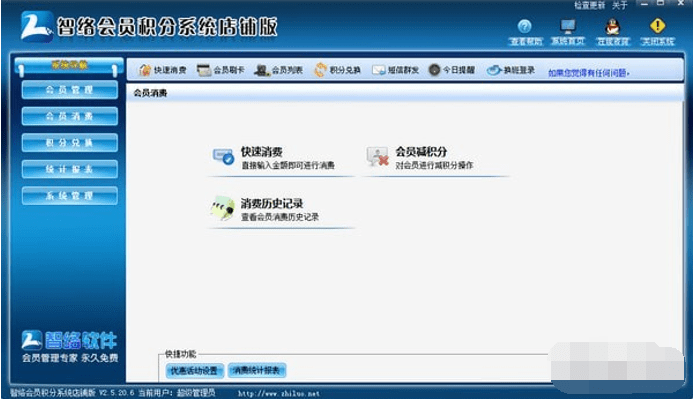Select 积分兑换 in the toolbar
The image size is (693, 399).
coord(337,70)
